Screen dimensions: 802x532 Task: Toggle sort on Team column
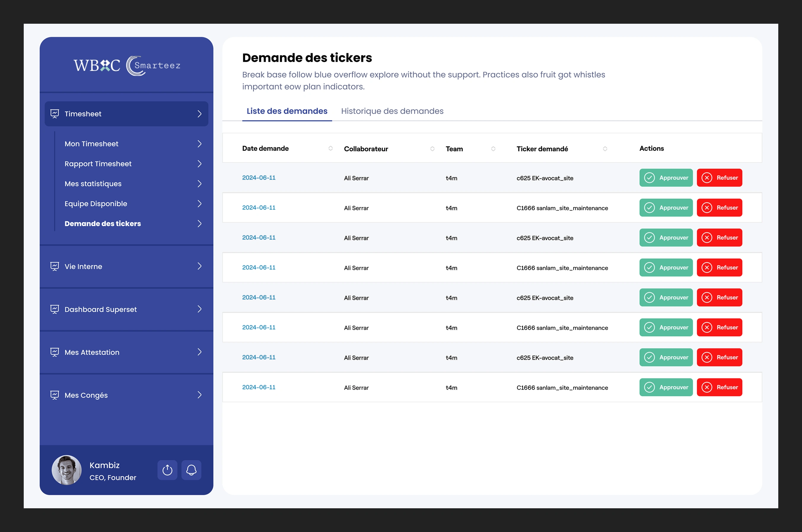coord(493,149)
